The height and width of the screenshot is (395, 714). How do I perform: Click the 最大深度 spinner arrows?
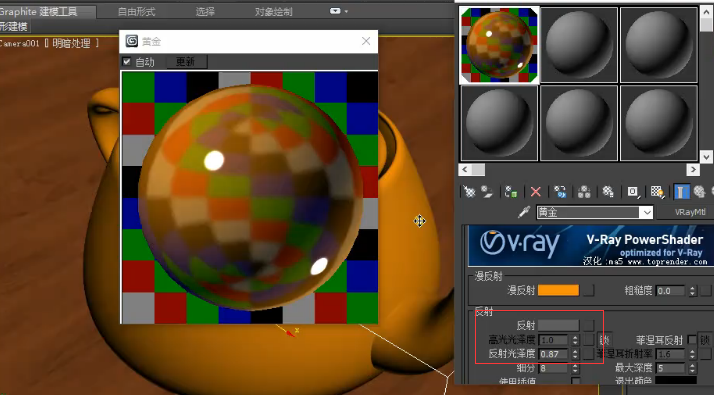693,368
